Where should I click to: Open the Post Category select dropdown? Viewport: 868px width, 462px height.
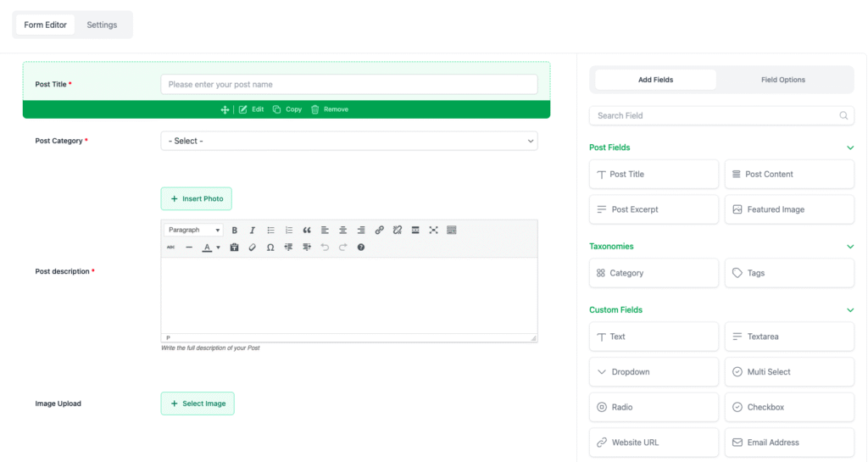(x=348, y=141)
